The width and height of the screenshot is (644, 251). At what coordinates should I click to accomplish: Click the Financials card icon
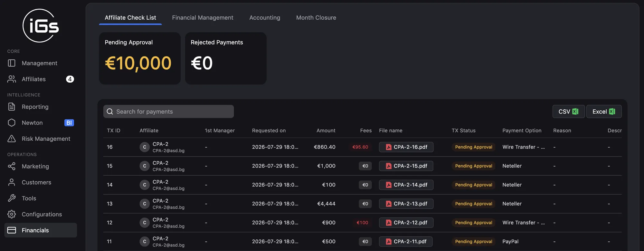click(x=12, y=230)
